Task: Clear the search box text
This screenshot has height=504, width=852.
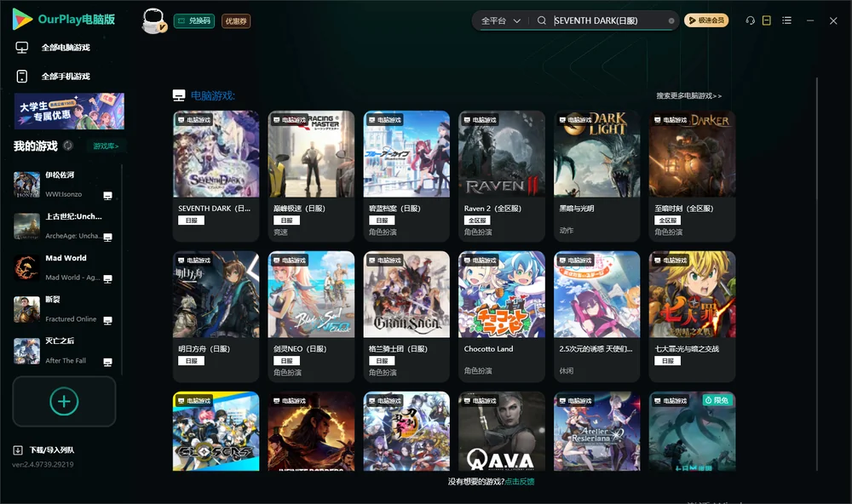Action: pos(671,21)
